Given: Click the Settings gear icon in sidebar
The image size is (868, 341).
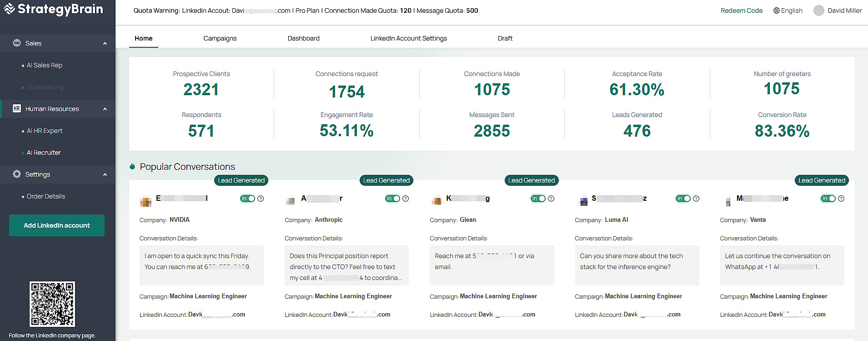Looking at the screenshot, I should [17, 174].
